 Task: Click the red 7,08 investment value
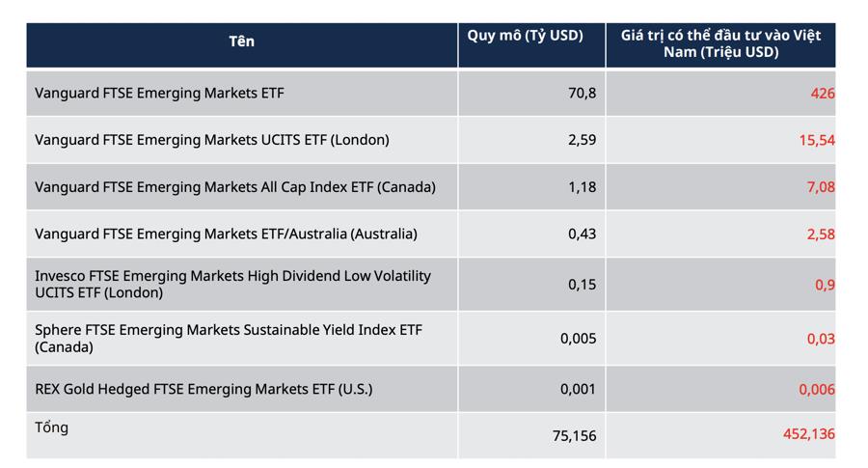coord(821,187)
